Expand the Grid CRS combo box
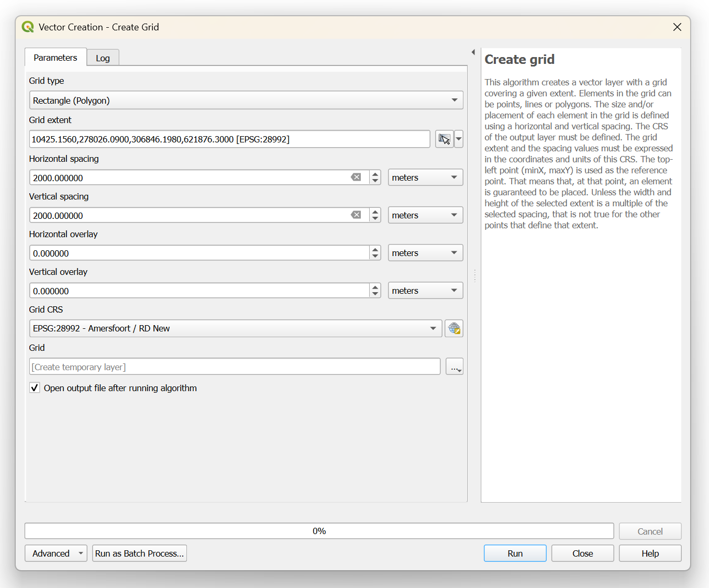The height and width of the screenshot is (588, 709). [236, 328]
